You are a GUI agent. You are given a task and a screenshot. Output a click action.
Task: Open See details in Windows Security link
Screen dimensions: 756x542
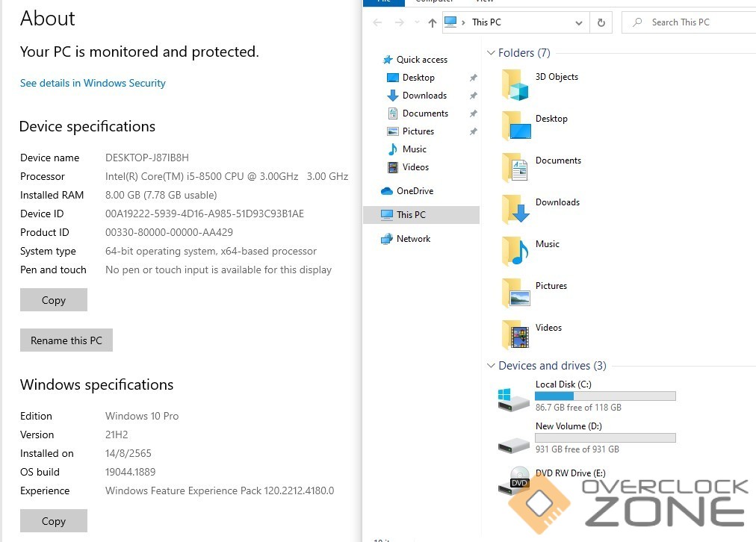(x=93, y=83)
